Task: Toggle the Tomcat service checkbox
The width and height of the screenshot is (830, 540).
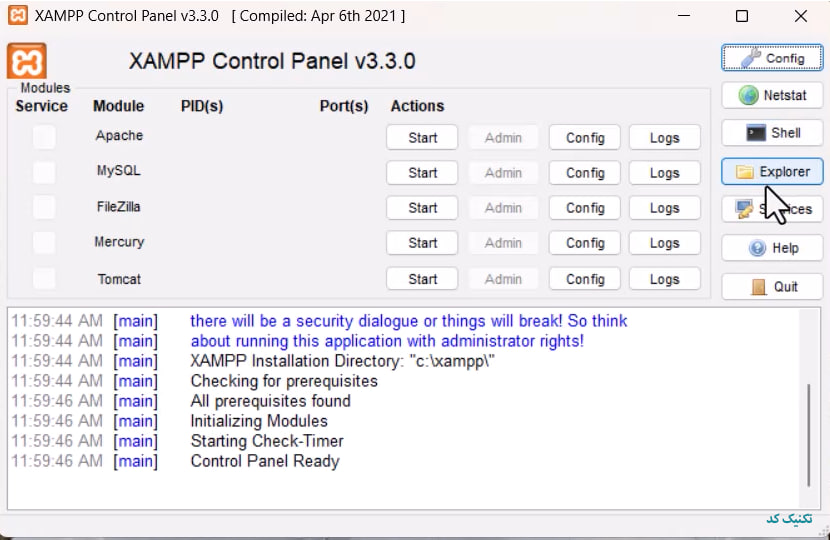Action: pos(44,278)
